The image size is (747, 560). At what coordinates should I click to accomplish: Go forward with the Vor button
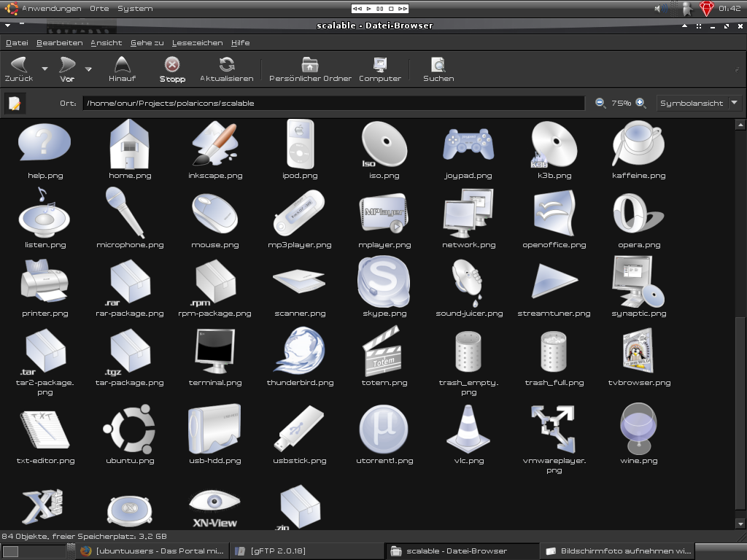click(x=67, y=69)
